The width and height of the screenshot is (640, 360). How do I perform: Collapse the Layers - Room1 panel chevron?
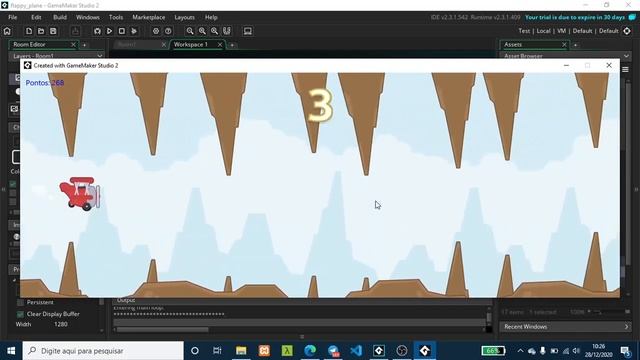point(100,56)
